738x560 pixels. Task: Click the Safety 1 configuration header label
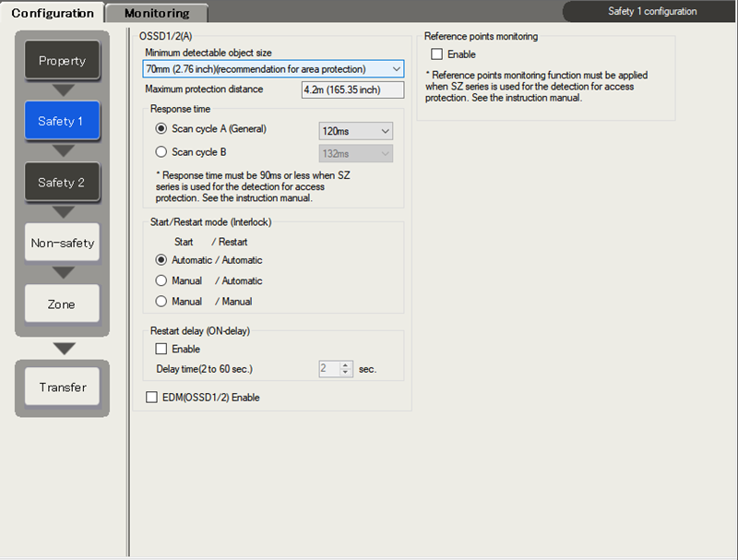pyautogui.click(x=652, y=11)
